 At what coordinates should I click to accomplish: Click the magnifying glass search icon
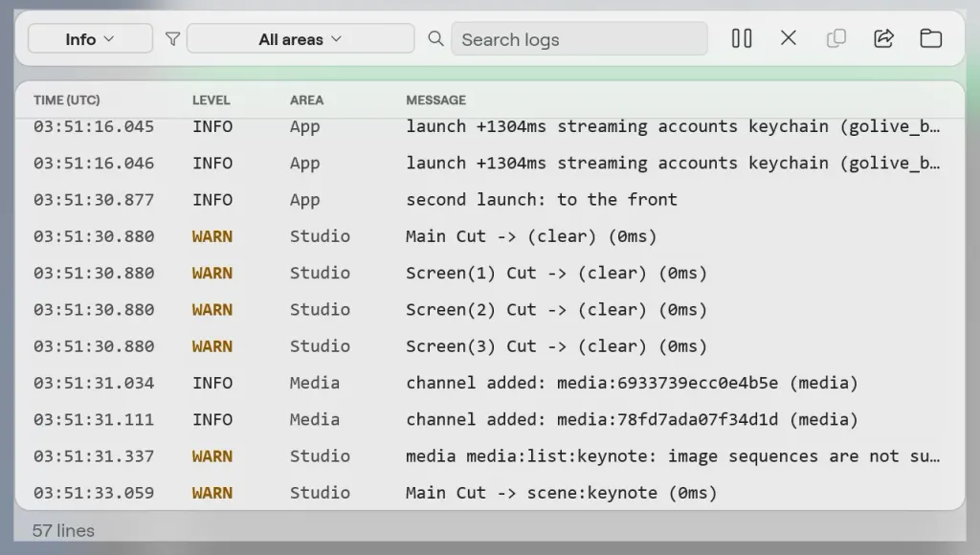[x=435, y=38]
